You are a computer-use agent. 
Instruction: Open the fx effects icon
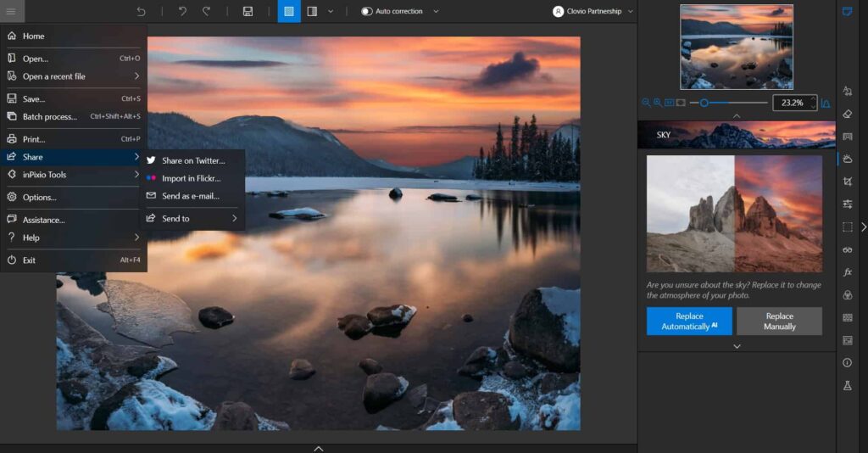(x=848, y=272)
